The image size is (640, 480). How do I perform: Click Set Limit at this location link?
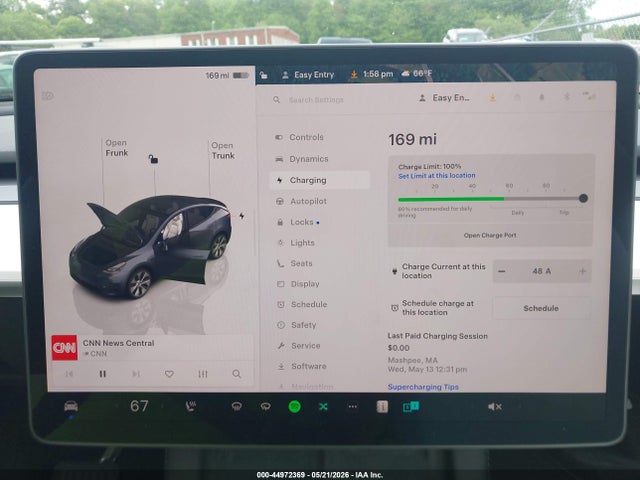coord(437,176)
